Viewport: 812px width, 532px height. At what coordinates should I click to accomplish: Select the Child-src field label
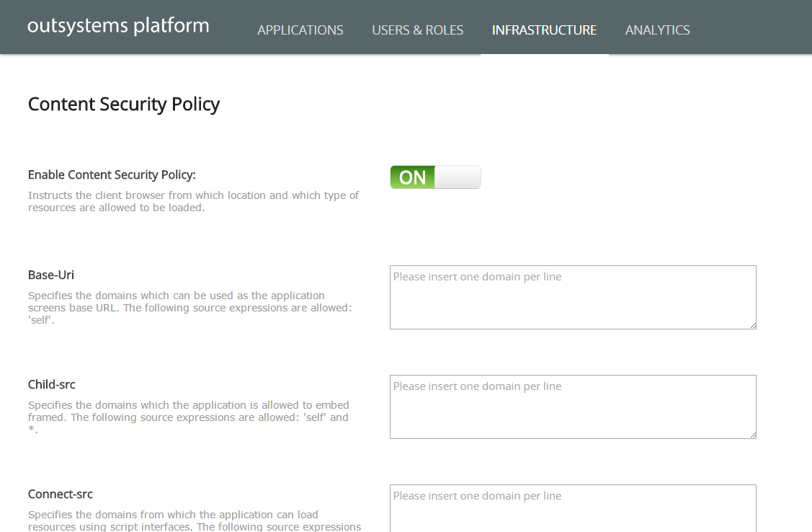52,384
